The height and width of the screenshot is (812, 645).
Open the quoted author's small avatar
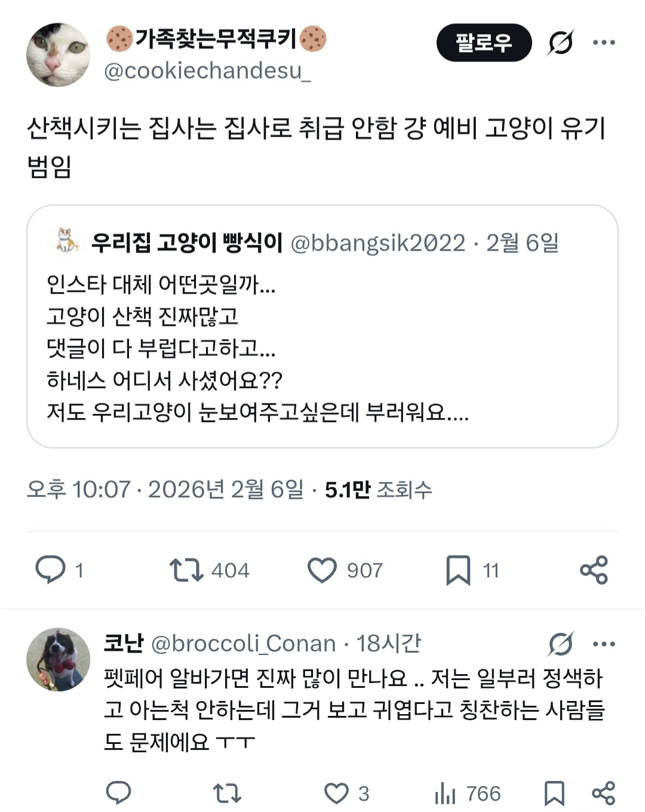pos(67,241)
